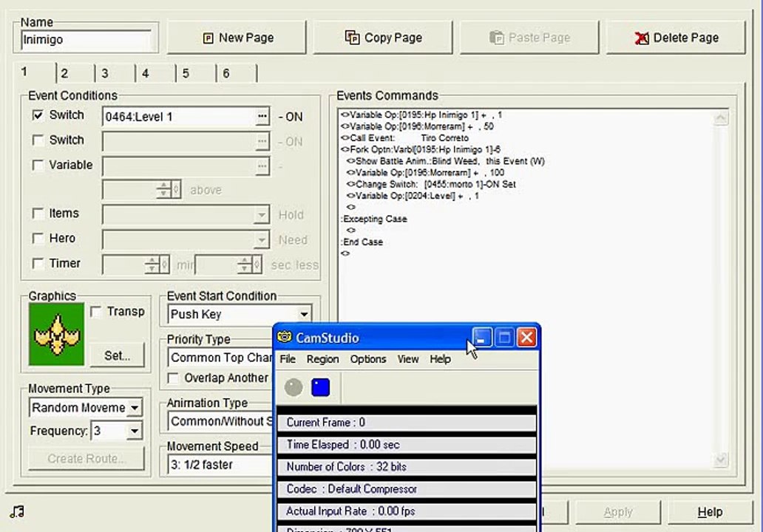Select the 'Show Battle Anim.:Blind Weed' command line
Viewport: 763px width, 532px height.
(x=445, y=161)
